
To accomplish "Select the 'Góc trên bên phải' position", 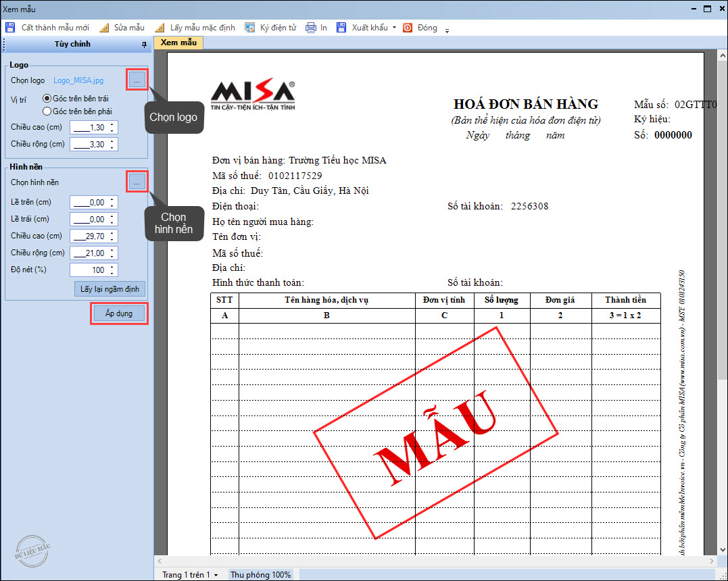I will pyautogui.click(x=78, y=111).
